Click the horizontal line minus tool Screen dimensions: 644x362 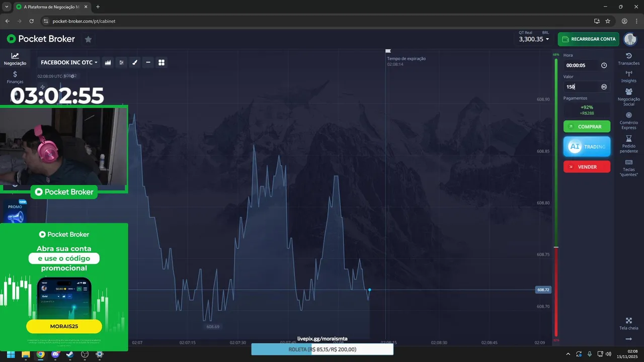click(148, 62)
